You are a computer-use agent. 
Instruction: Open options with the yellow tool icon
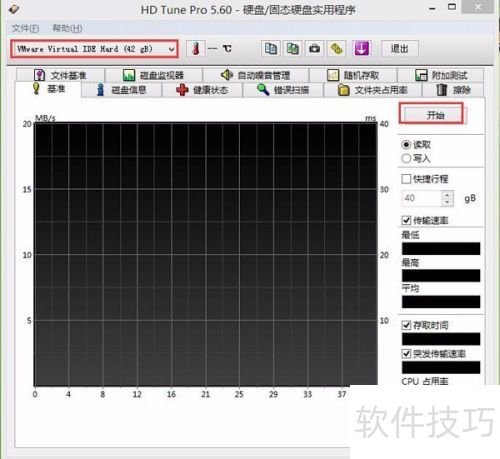click(336, 49)
